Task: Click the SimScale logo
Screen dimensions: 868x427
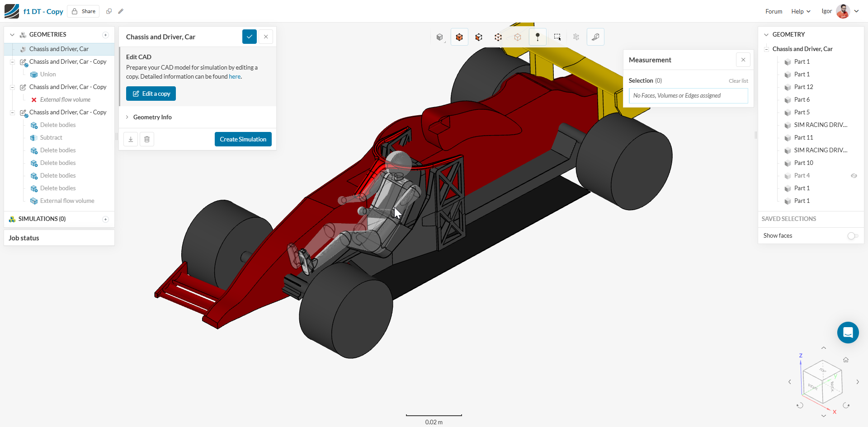Action: [12, 11]
